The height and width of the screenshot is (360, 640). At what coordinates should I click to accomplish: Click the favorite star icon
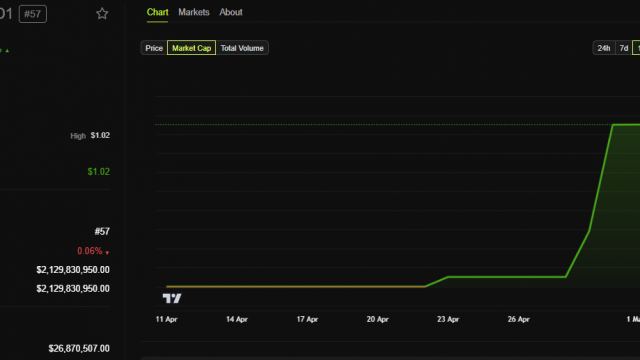[x=102, y=14]
